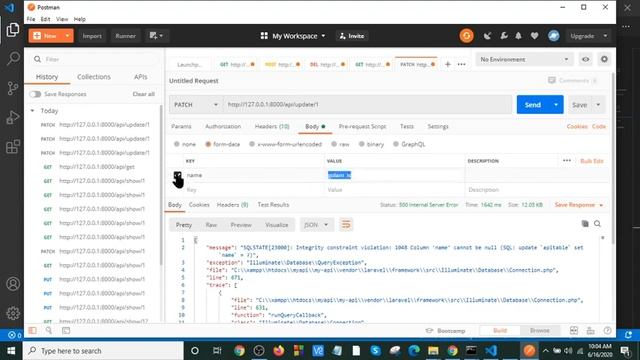
Task: Select the form-data body type radio
Action: coord(208,144)
